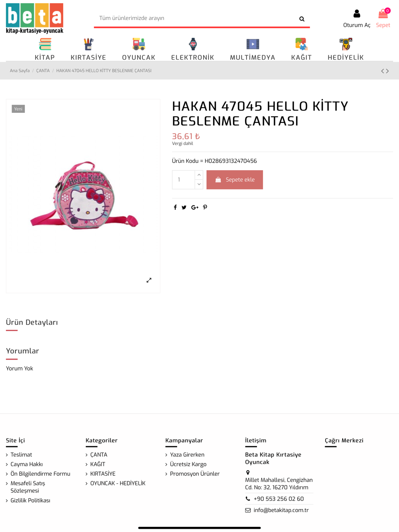
Task: Click the Oturum Aç user icon
Action: click(x=357, y=14)
